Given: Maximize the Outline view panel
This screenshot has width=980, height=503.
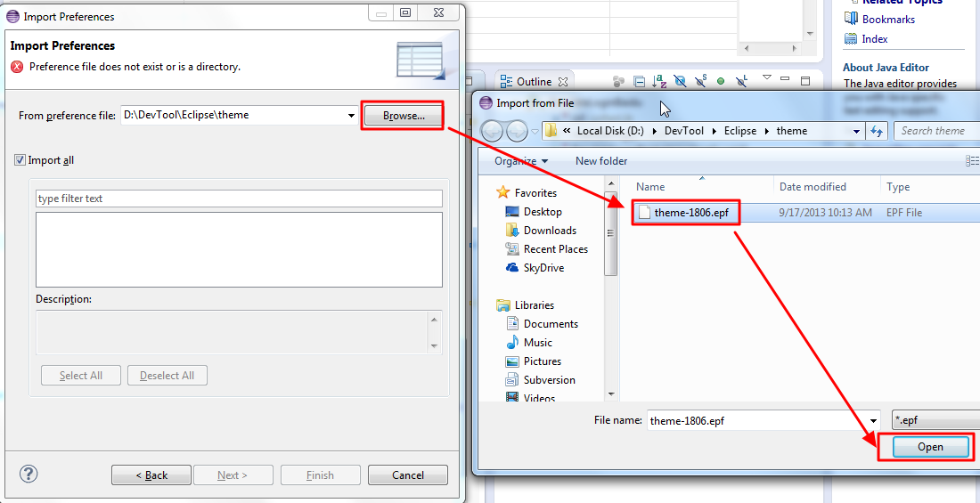Looking at the screenshot, I should [805, 81].
